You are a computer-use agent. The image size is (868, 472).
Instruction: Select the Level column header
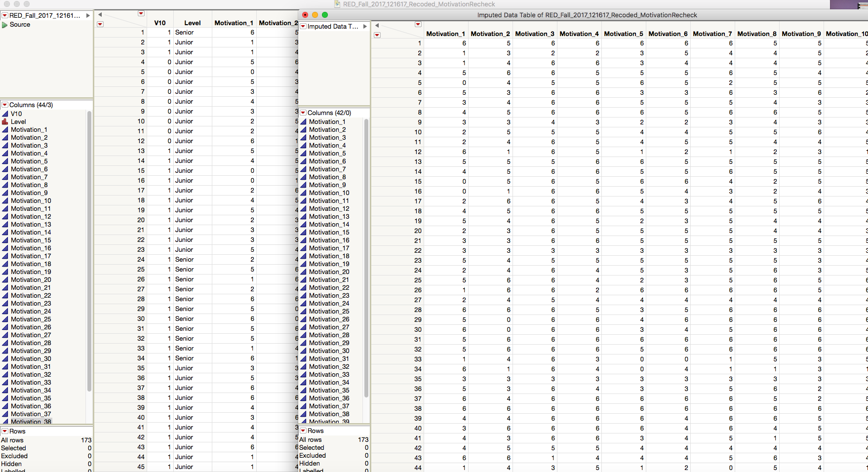192,23
